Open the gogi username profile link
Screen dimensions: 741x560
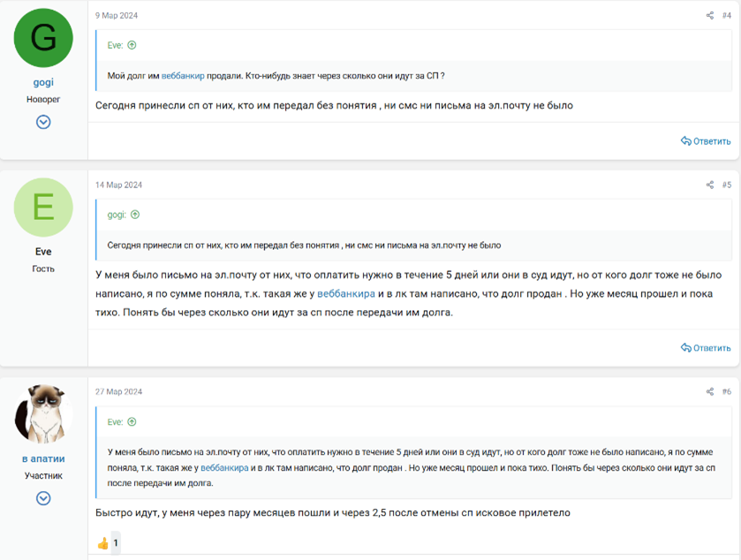point(43,82)
